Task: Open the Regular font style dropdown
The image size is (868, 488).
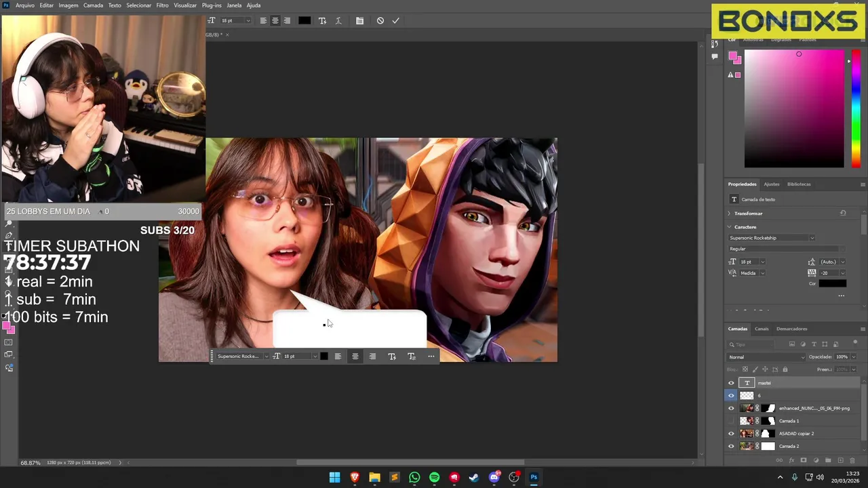Action: tap(787, 249)
